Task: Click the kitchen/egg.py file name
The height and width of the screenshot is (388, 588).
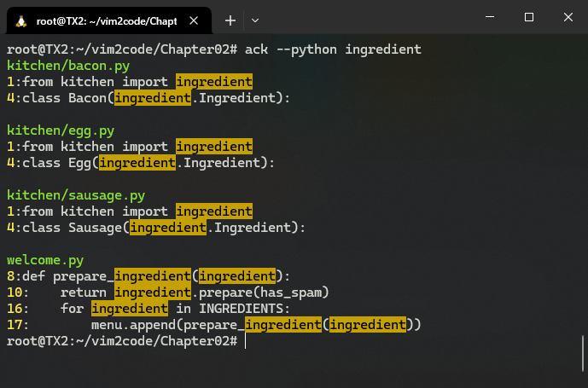Action: pos(61,130)
